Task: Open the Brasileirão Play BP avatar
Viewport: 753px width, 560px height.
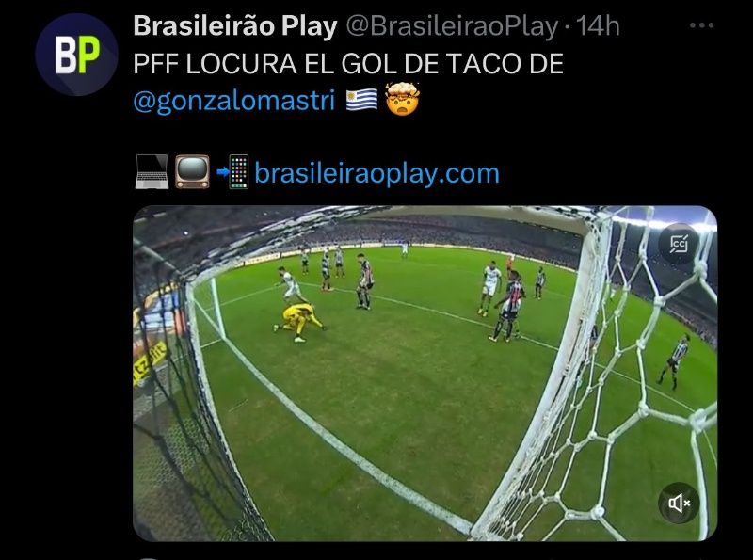Action: coord(76,55)
